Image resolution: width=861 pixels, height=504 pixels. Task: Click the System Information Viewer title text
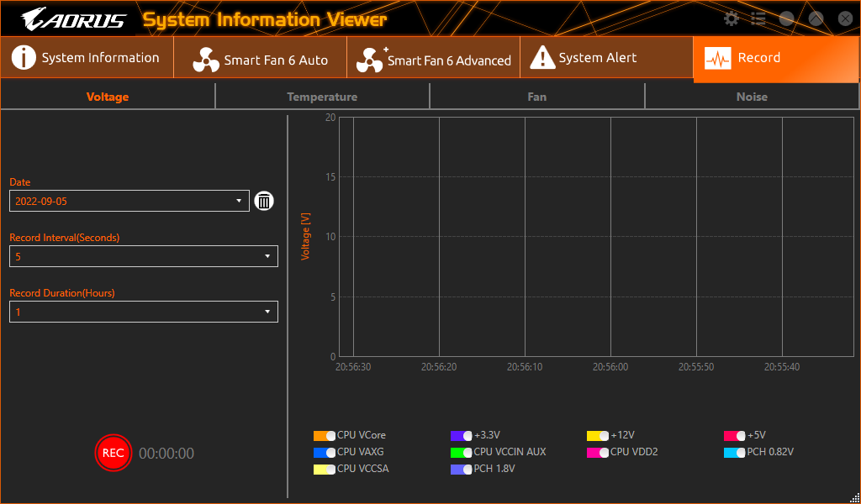pos(265,20)
